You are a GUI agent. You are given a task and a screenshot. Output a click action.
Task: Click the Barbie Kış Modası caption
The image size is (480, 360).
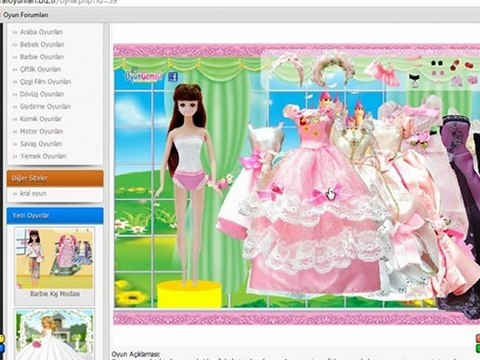(x=55, y=294)
